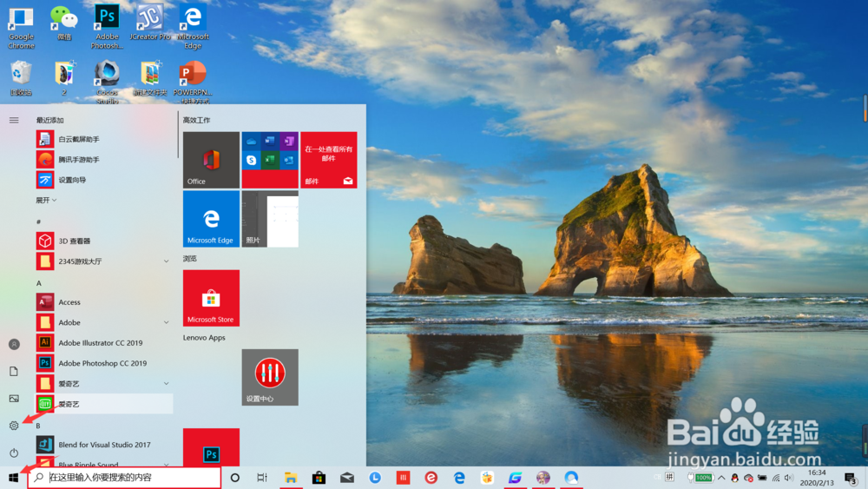Launch 腾讯手游助手 from the app list
The width and height of the screenshot is (868, 489).
pos(104,160)
